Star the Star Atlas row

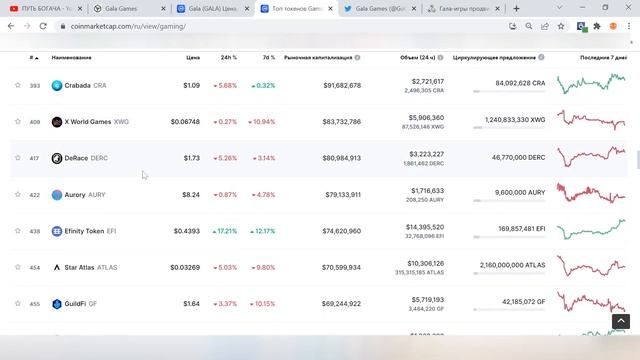tap(18, 267)
